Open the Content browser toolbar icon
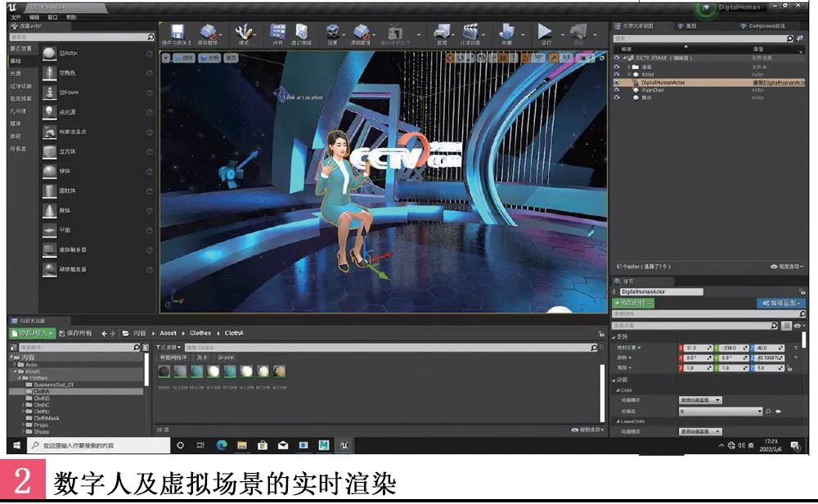 tap(277, 33)
